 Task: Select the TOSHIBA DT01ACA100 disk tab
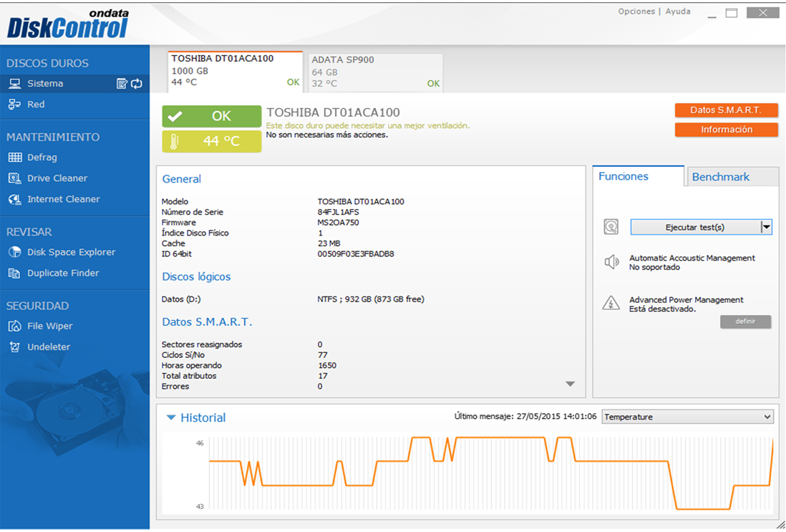(x=235, y=71)
